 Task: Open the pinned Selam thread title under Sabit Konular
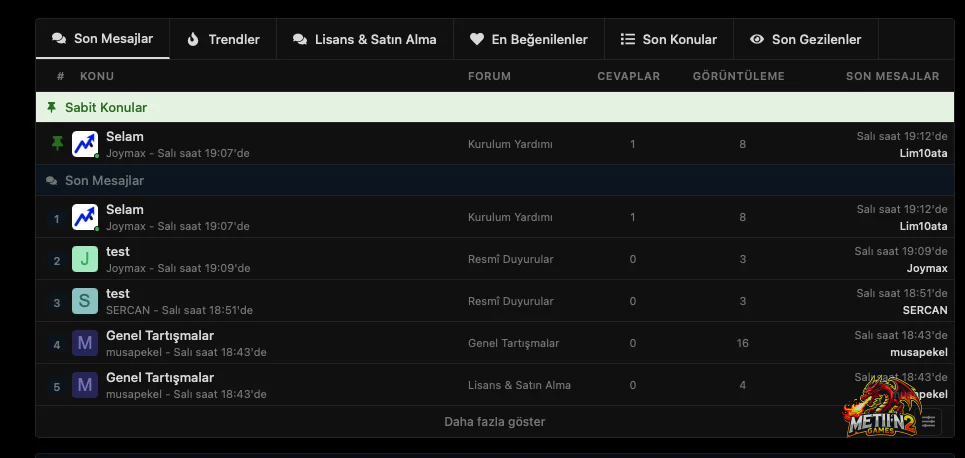pyautogui.click(x=124, y=137)
